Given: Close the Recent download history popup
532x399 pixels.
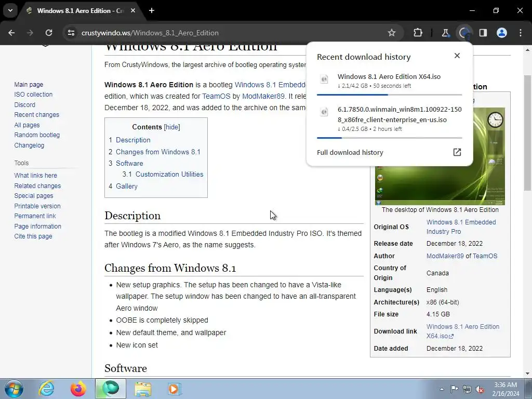Looking at the screenshot, I should (x=457, y=56).
